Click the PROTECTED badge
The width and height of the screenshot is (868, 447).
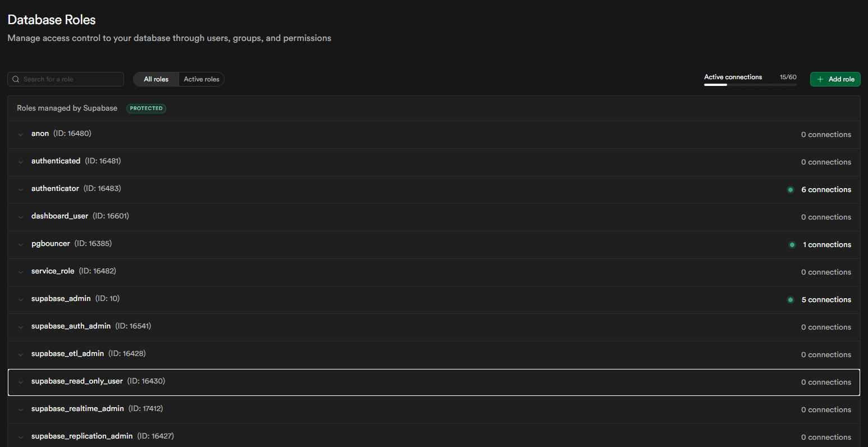[x=146, y=108]
